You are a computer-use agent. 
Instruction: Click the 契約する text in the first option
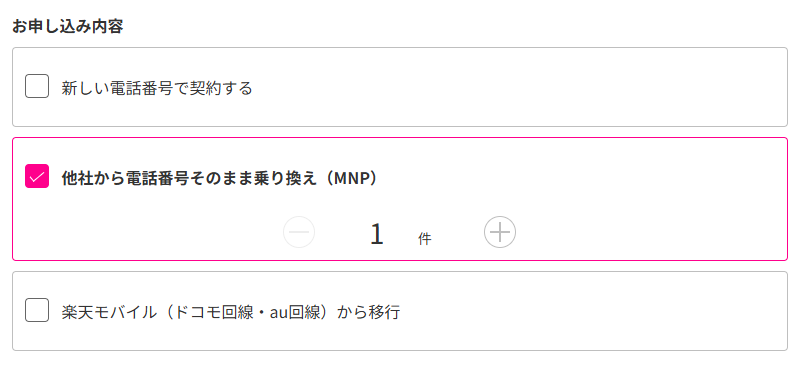point(221,88)
